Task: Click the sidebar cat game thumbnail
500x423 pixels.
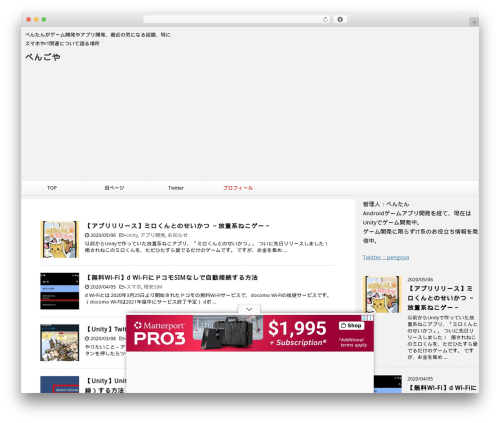Action: [x=382, y=294]
